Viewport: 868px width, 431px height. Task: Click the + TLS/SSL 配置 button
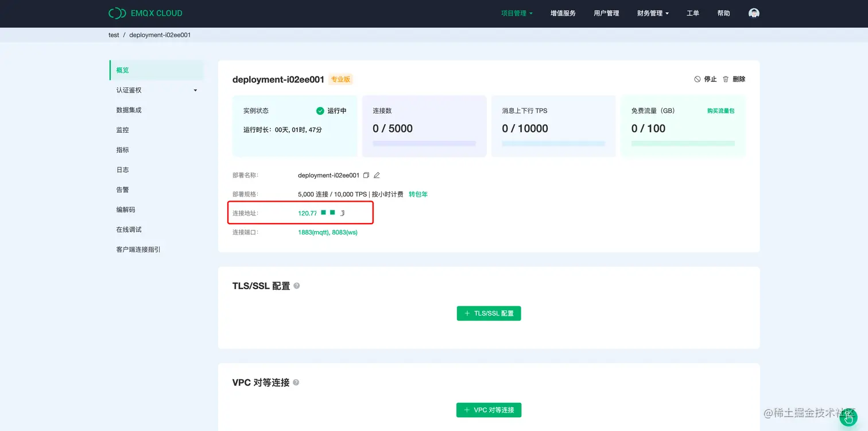pyautogui.click(x=489, y=313)
